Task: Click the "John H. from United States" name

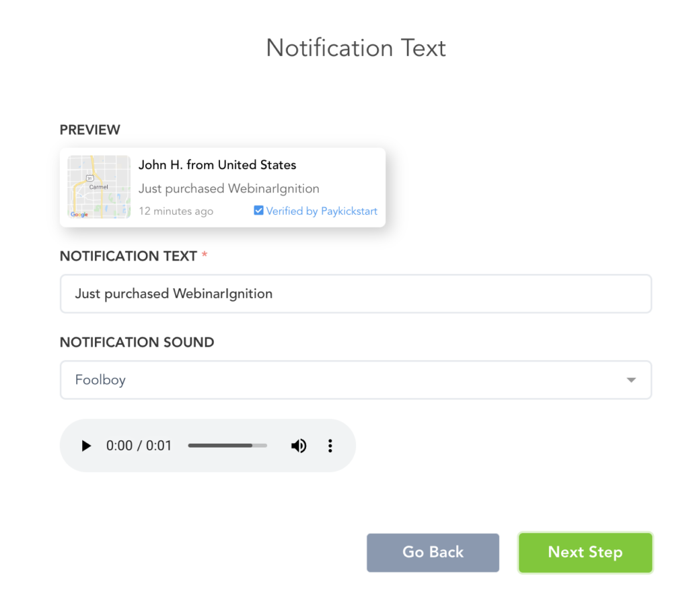Action: click(217, 165)
